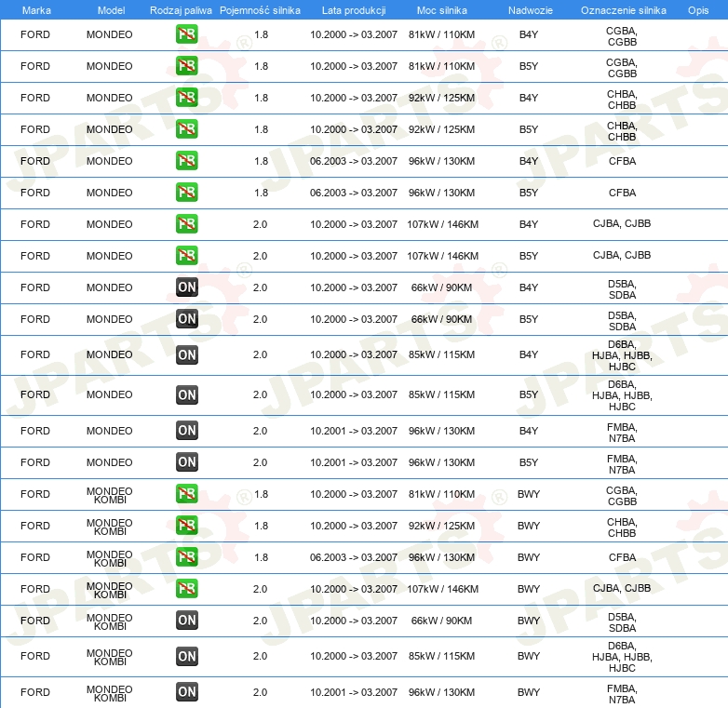
Task: Click '85kW / 115KM' in Mondeo B4Y row
Action: (x=441, y=354)
